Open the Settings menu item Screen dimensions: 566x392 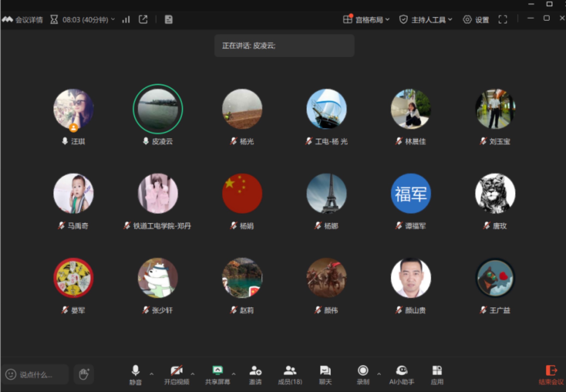click(x=476, y=20)
